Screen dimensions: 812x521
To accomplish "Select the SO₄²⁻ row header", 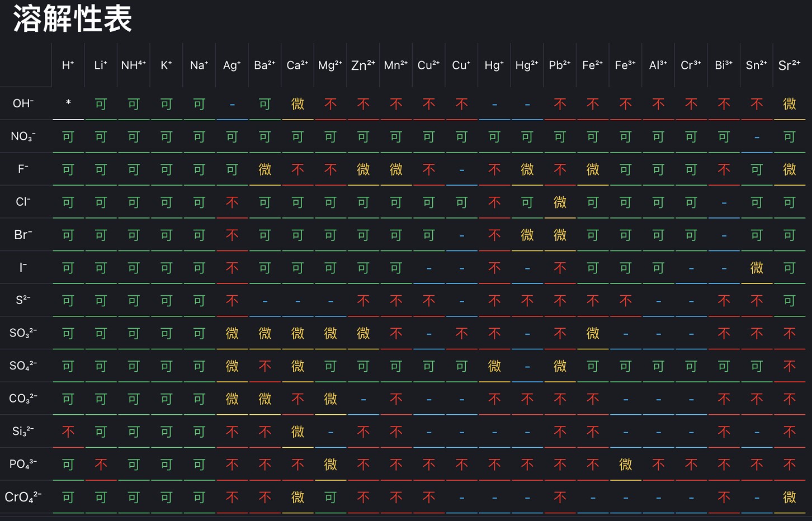I will point(23,366).
